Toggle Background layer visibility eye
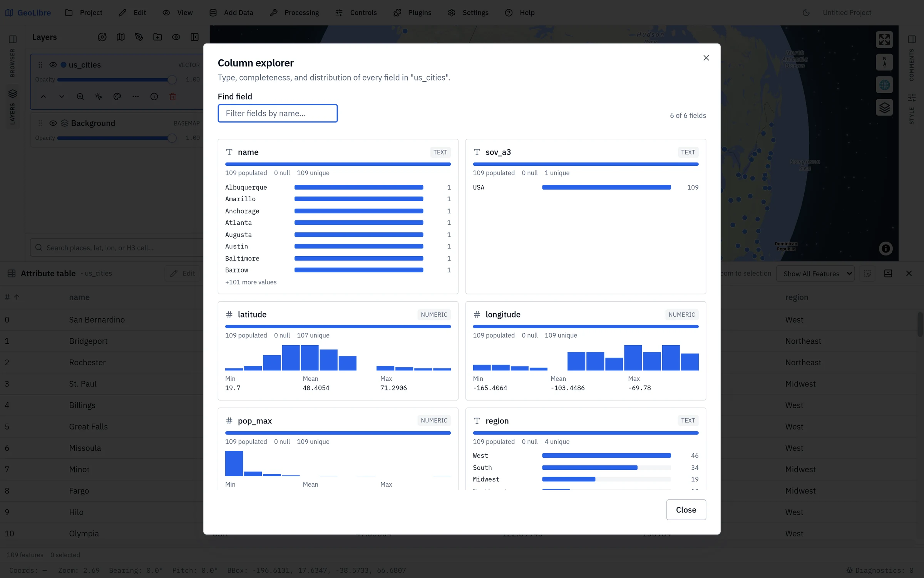Viewport: 924px width, 578px height. (53, 123)
